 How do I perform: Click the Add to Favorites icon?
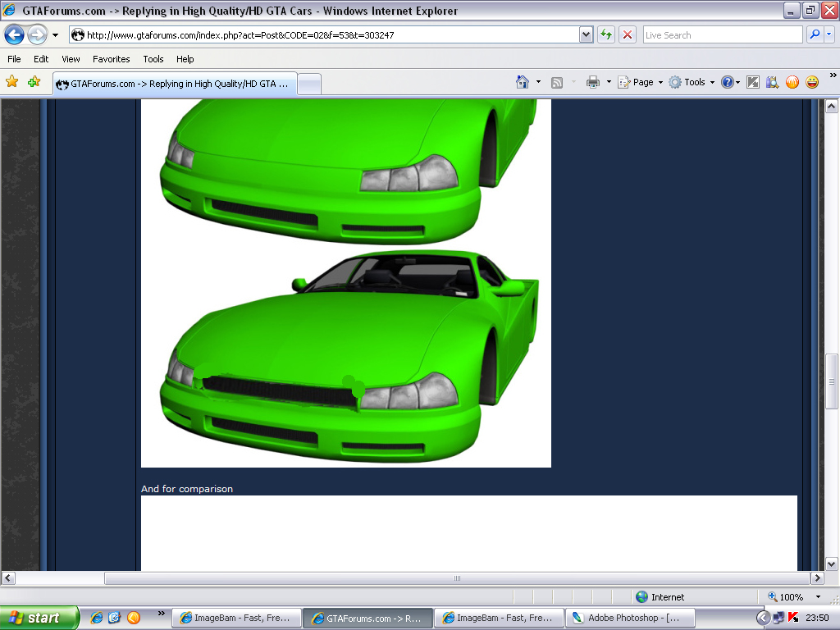(34, 82)
